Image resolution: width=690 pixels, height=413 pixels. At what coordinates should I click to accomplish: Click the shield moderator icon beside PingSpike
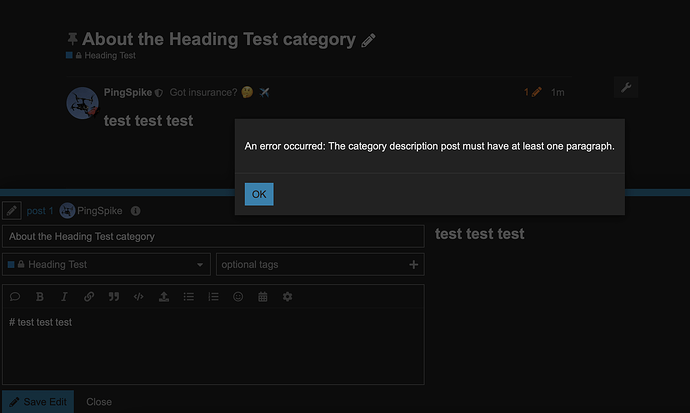159,93
